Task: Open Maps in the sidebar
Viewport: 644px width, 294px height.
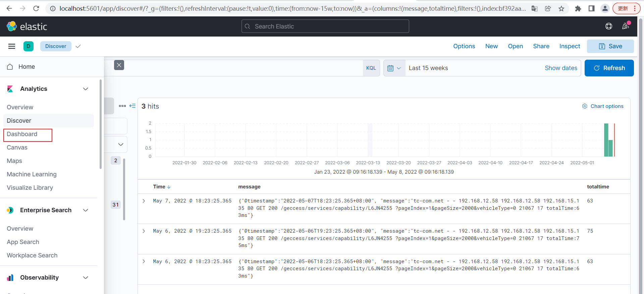Action: (x=14, y=161)
